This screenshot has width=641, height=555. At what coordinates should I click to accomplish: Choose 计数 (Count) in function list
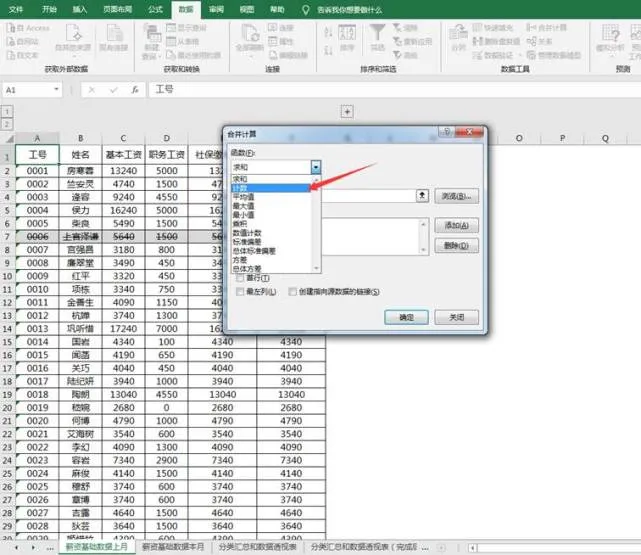(x=270, y=188)
